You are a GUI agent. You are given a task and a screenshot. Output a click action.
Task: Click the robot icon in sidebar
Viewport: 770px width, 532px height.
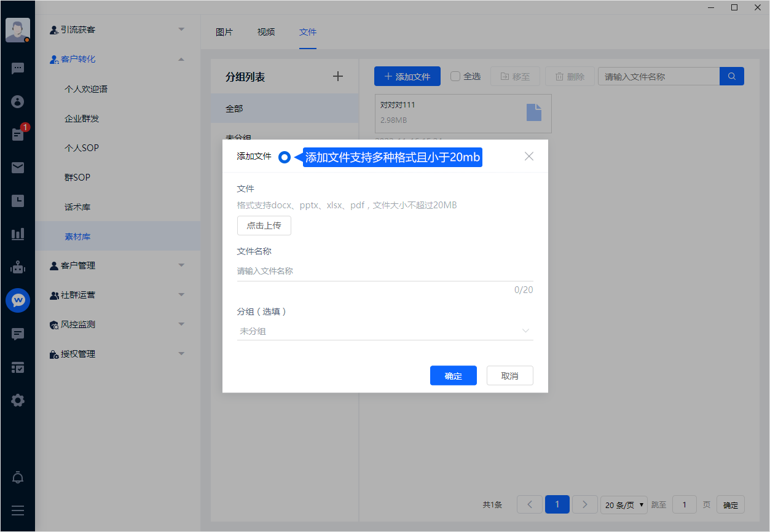coord(18,267)
